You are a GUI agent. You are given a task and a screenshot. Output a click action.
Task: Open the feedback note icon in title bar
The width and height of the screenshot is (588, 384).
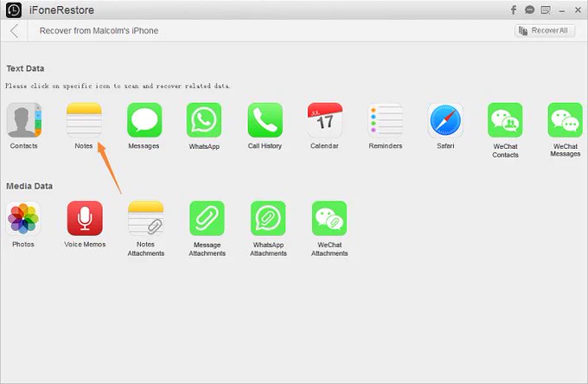(546, 10)
